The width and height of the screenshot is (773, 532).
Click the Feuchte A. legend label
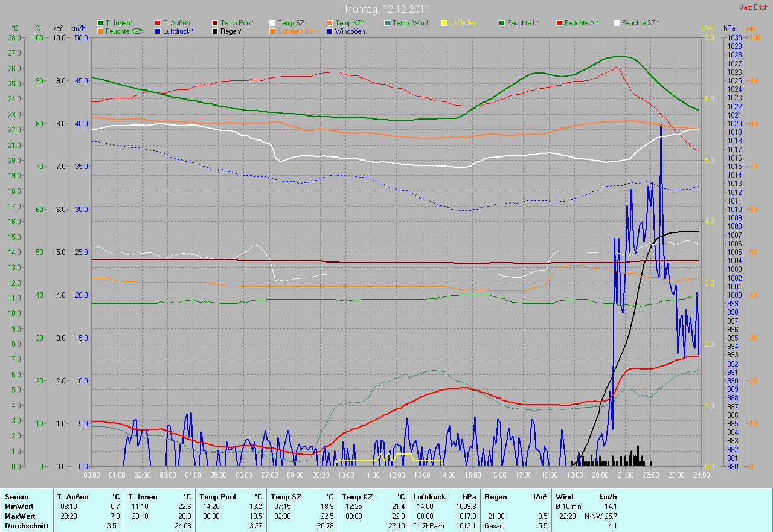click(x=581, y=23)
